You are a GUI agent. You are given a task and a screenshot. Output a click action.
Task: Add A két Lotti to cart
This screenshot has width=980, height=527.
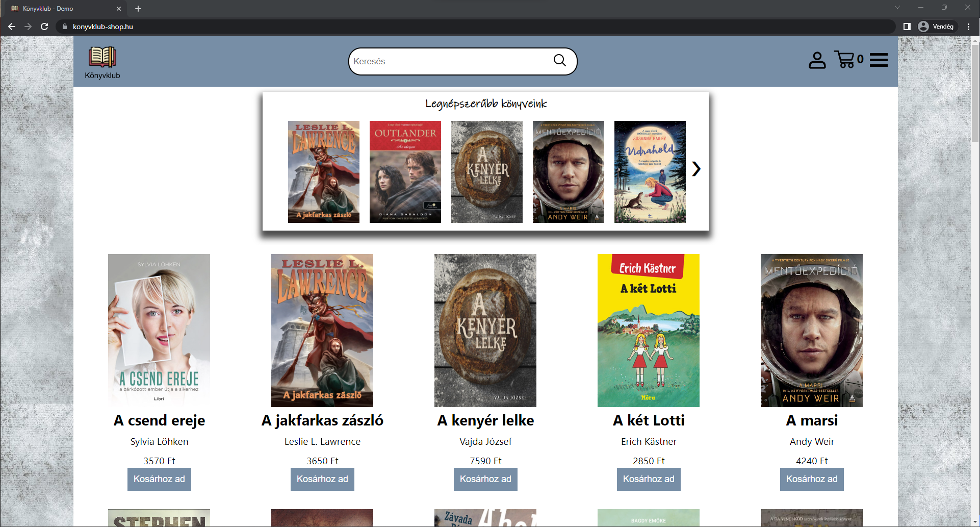click(649, 479)
